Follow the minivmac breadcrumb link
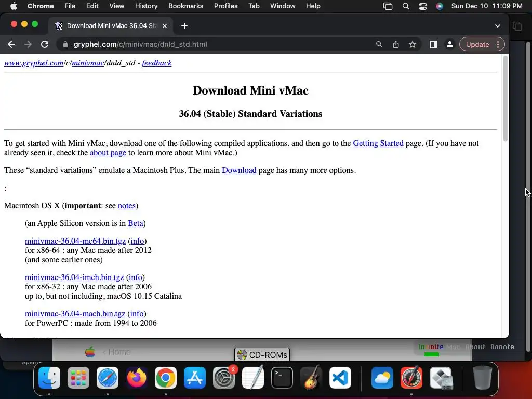 (x=88, y=63)
